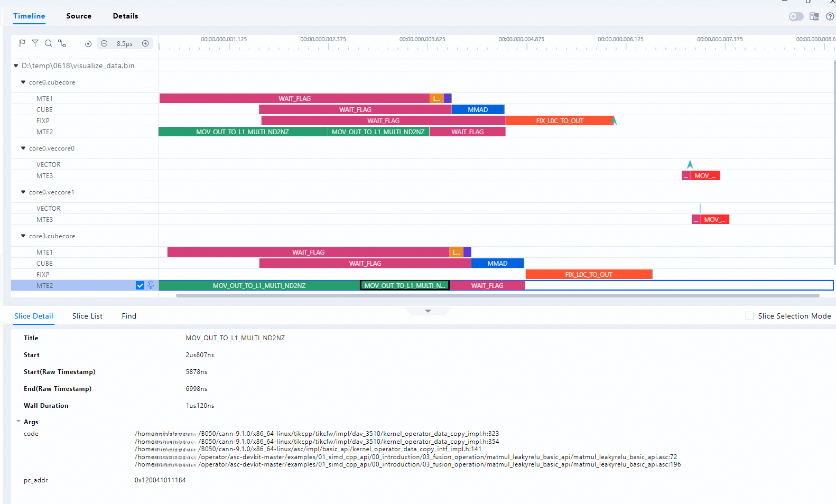The height and width of the screenshot is (504, 836).
Task: Open the Details tab
Action: coord(125,16)
